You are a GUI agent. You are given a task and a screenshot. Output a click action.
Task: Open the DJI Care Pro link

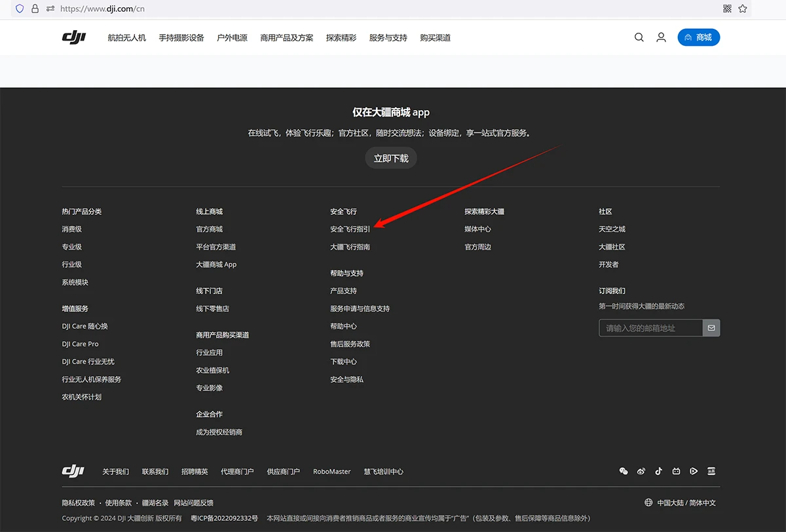[81, 344]
